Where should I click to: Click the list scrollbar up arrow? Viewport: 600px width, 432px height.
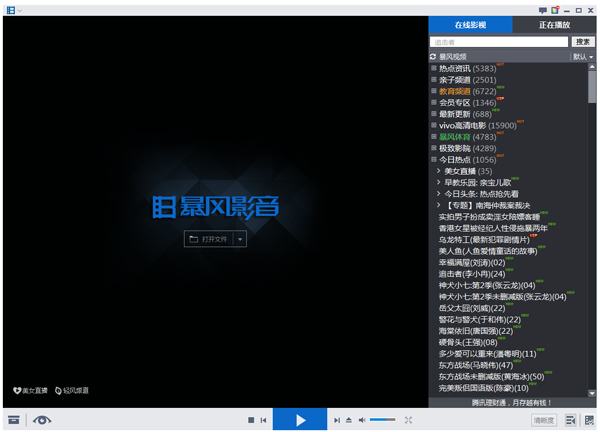coord(592,67)
